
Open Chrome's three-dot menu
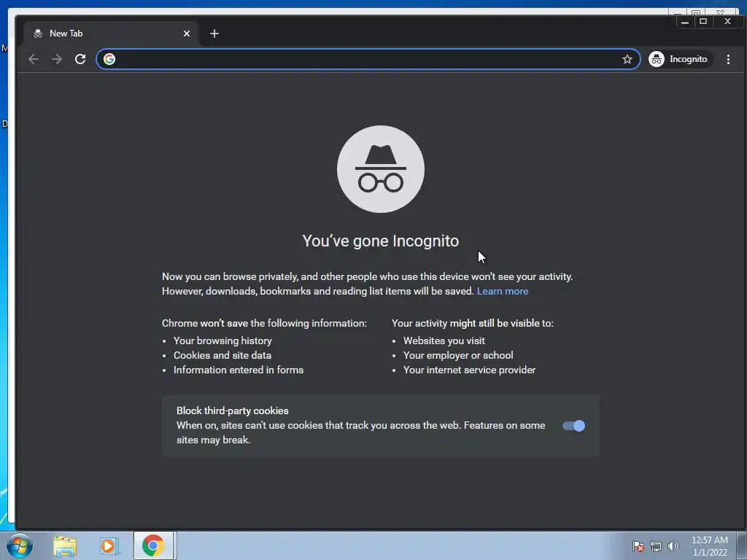[728, 59]
